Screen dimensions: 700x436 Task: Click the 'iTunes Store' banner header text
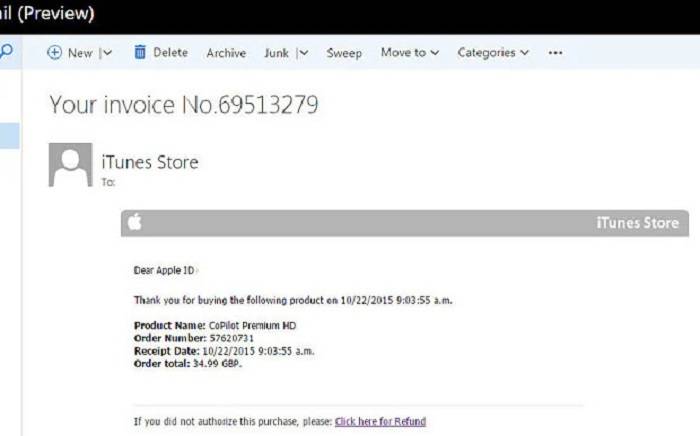click(x=637, y=223)
